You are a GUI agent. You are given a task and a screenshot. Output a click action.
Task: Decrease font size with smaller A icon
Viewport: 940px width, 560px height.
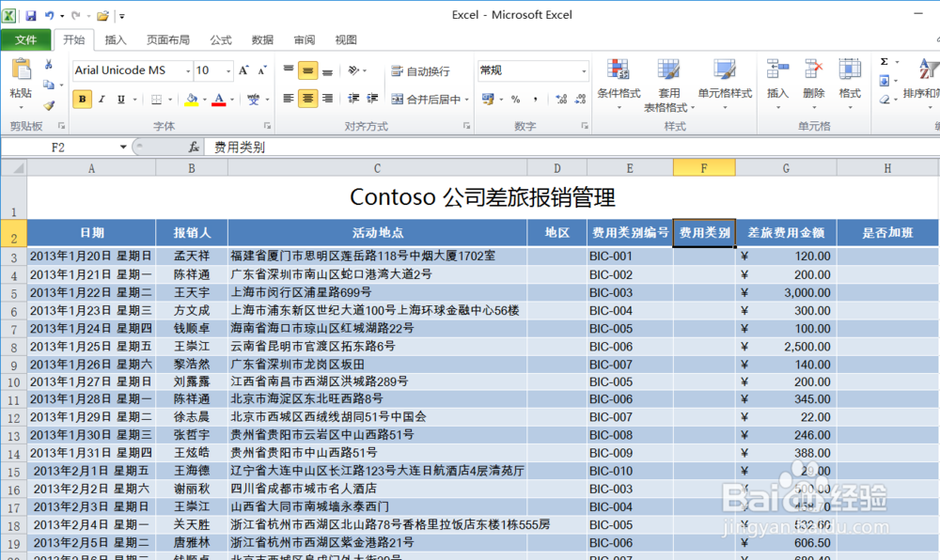coord(262,70)
